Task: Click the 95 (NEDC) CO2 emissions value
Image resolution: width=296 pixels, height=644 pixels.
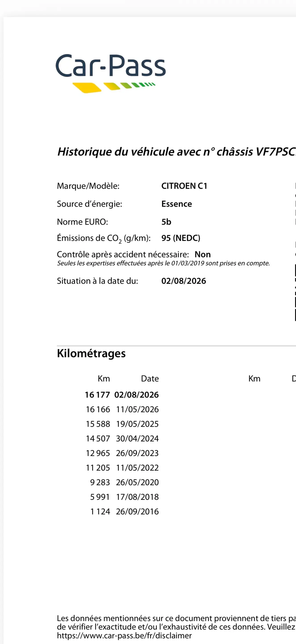Action: pyautogui.click(x=181, y=238)
